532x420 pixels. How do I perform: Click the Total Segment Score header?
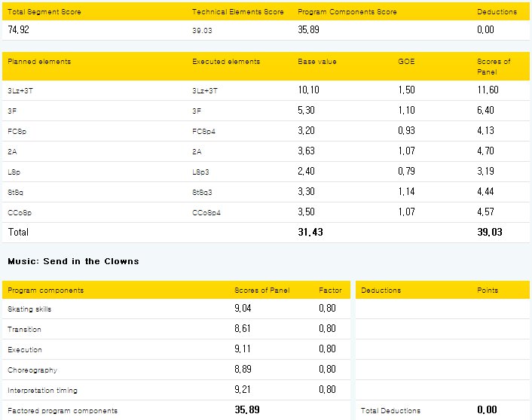[x=44, y=12]
